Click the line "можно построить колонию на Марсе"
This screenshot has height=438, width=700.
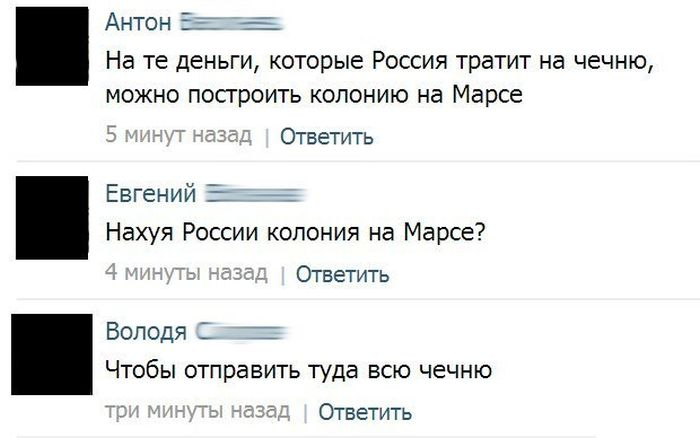point(315,96)
